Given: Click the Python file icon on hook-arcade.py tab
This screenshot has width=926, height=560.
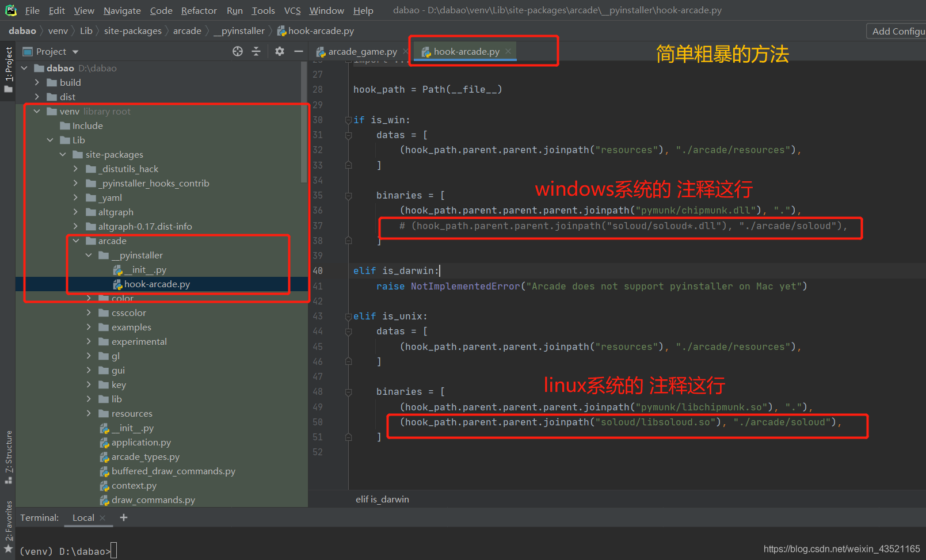Looking at the screenshot, I should (426, 51).
